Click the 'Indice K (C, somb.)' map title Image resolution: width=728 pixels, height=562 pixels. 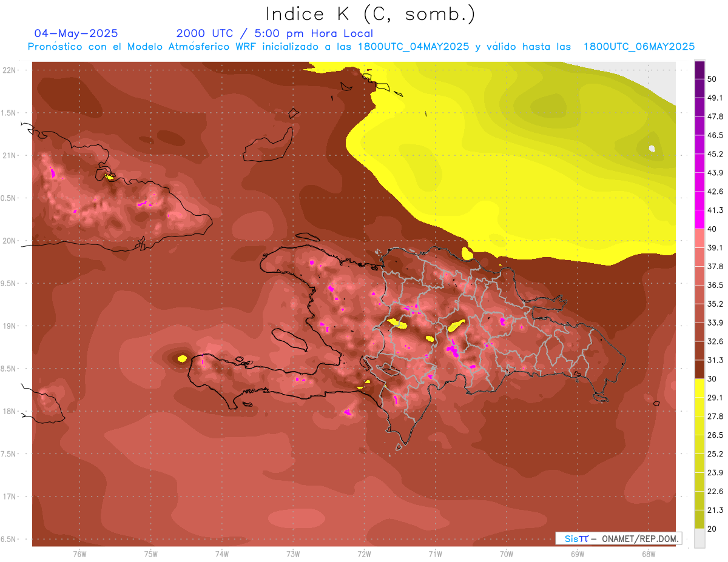370,14
